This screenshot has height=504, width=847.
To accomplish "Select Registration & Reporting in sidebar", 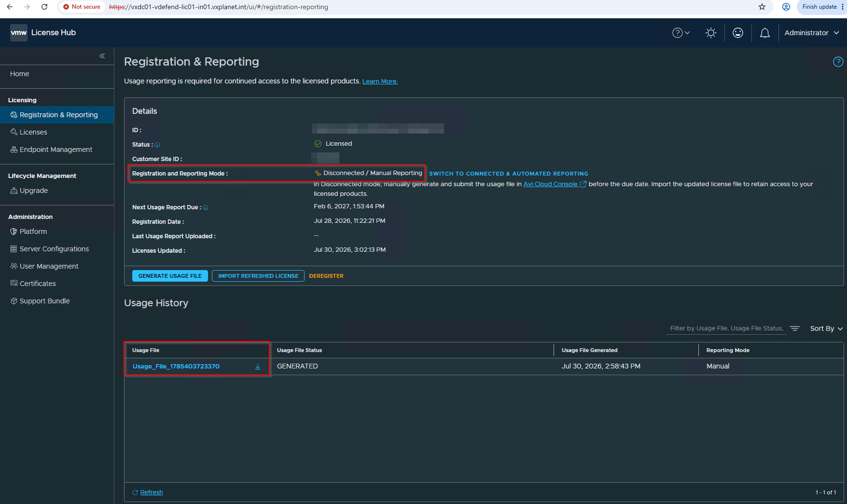I will click(57, 115).
